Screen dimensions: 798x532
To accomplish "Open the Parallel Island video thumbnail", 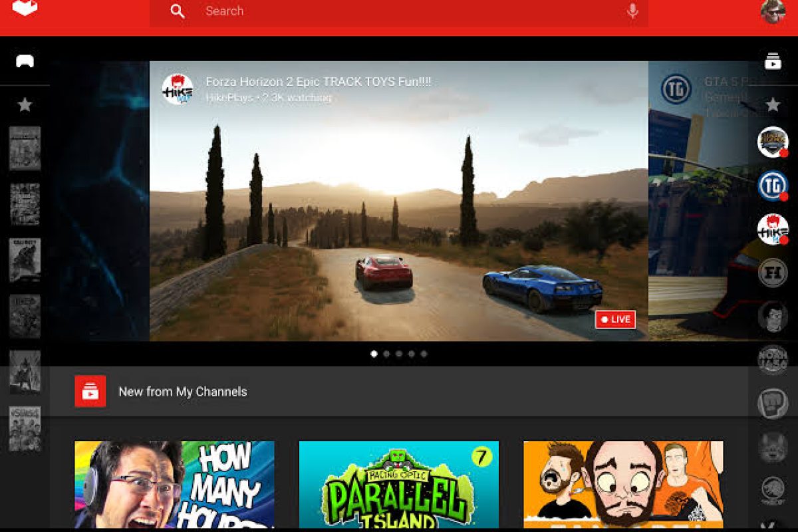I will (398, 484).
